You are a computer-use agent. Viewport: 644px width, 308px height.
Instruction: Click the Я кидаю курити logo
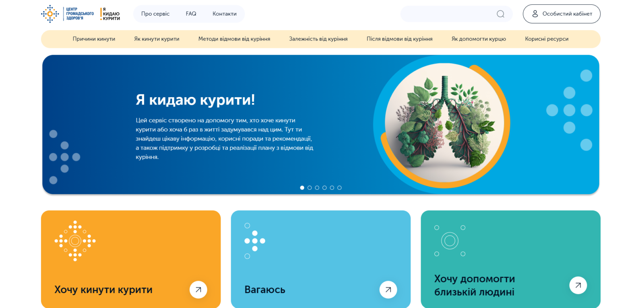tap(110, 14)
